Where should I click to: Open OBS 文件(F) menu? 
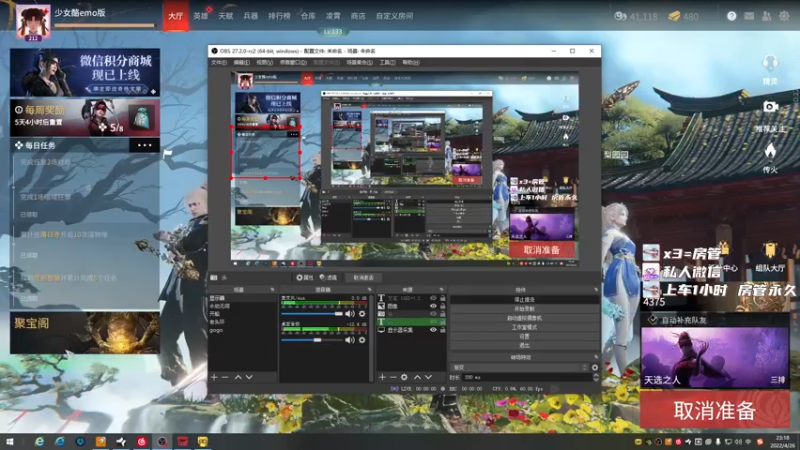tap(218, 63)
